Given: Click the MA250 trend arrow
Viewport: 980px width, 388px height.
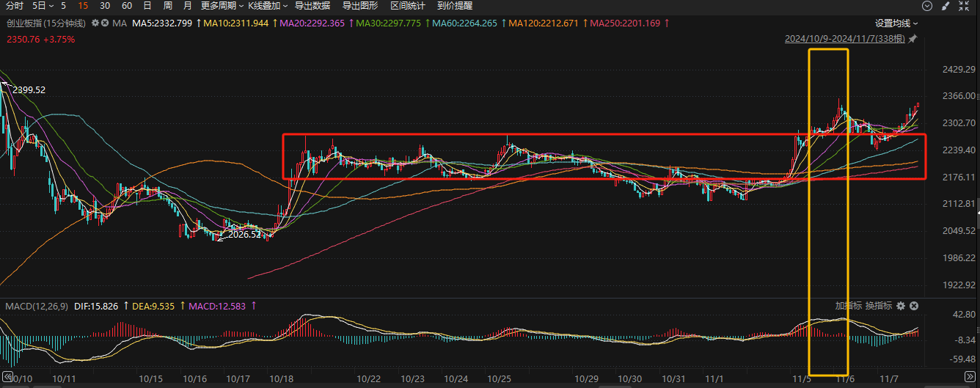Looking at the screenshot, I should (x=666, y=23).
